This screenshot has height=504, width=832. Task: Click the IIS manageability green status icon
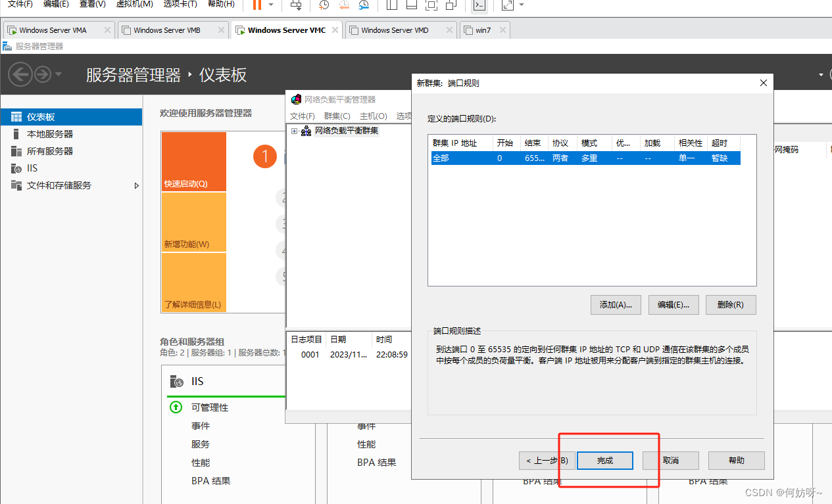click(x=176, y=407)
